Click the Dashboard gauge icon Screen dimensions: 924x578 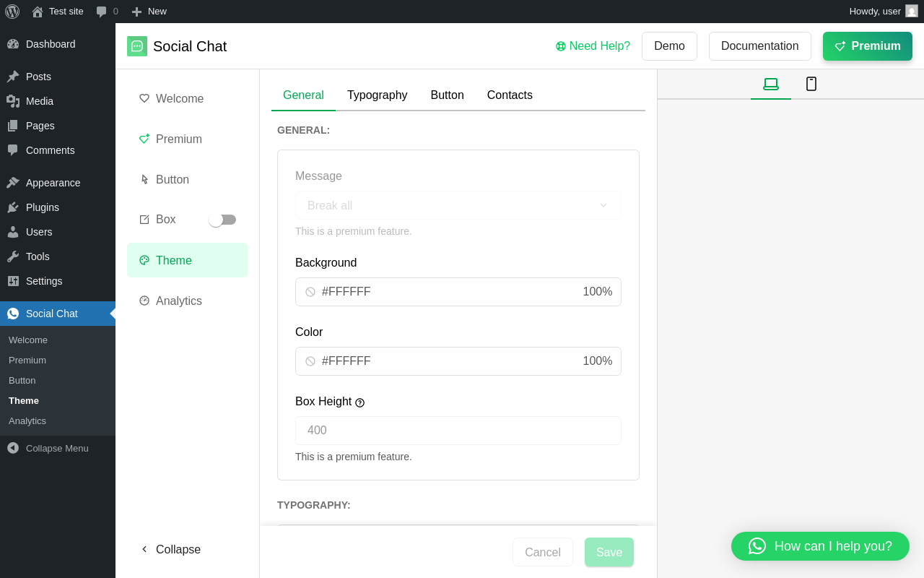click(13, 44)
